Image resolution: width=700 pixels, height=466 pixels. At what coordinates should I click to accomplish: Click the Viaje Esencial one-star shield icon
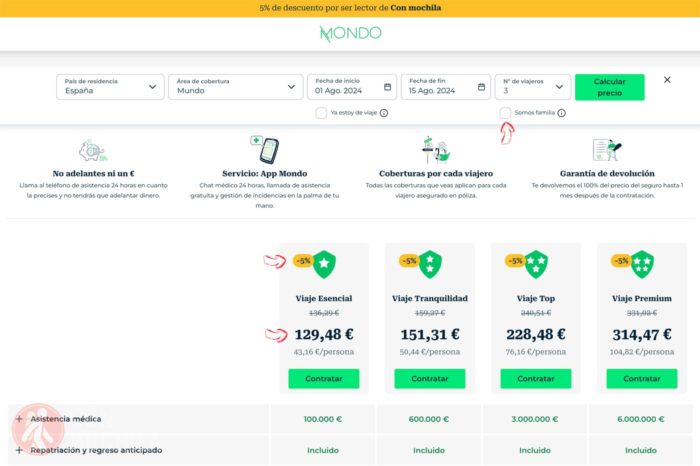[x=324, y=264]
